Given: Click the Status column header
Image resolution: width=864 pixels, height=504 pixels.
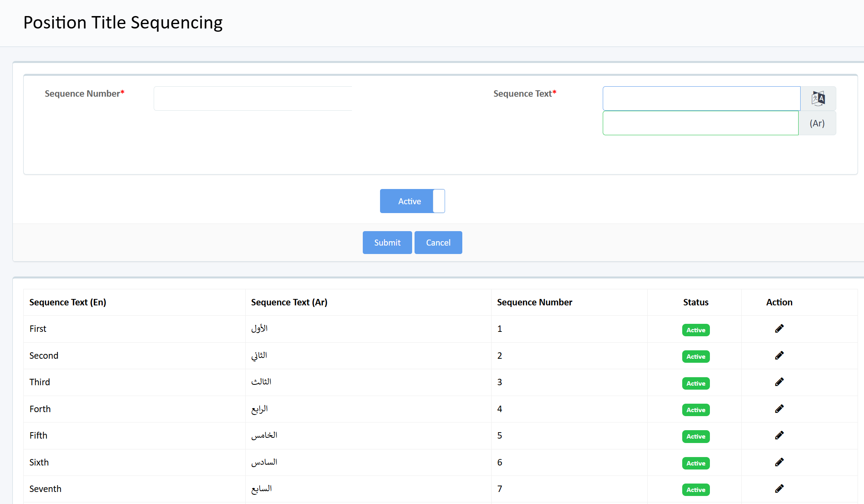Looking at the screenshot, I should click(x=695, y=302).
